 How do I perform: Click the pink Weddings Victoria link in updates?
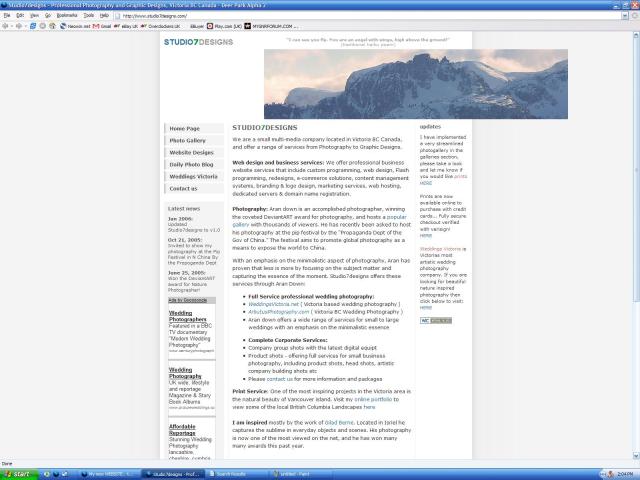pyautogui.click(x=440, y=249)
